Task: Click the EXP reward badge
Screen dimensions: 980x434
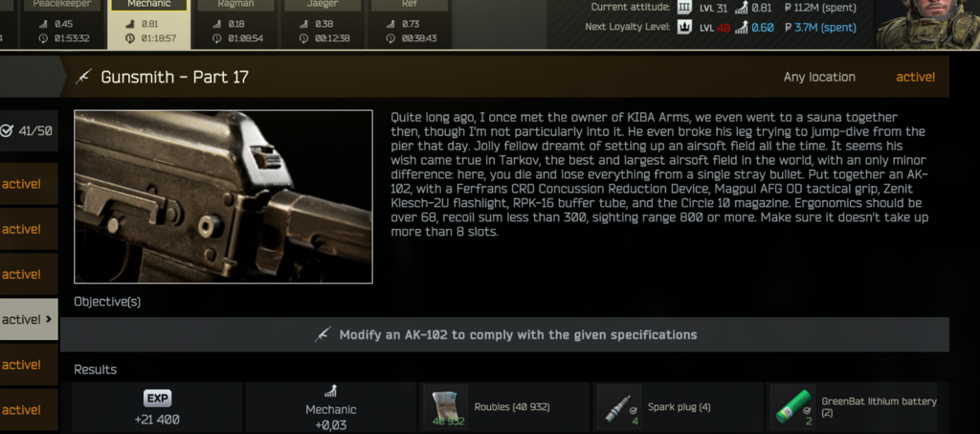Action: pos(157,399)
